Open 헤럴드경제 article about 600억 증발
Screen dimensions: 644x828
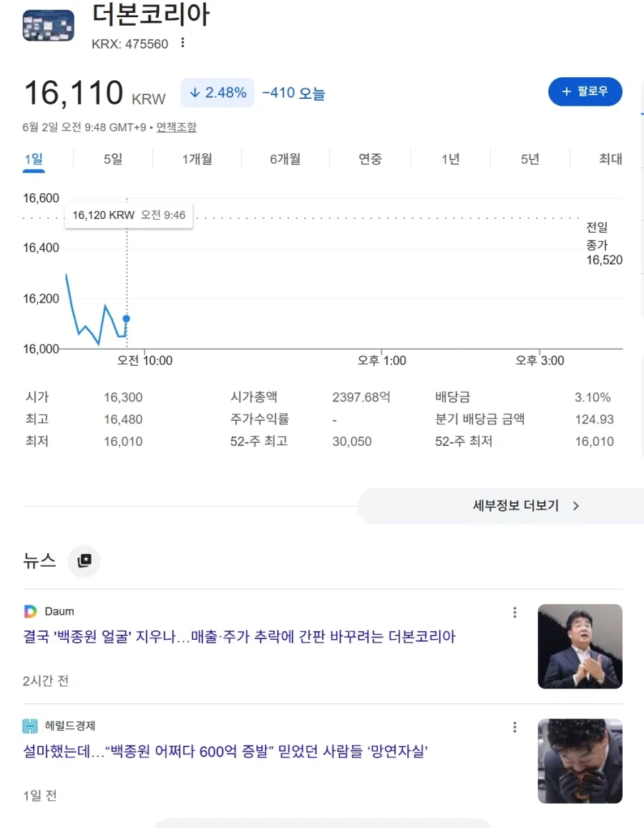click(225, 751)
